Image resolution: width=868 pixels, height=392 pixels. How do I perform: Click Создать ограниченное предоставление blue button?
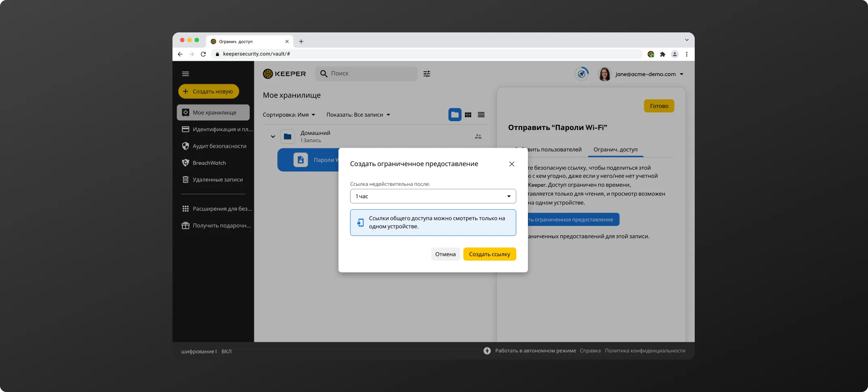tap(573, 219)
